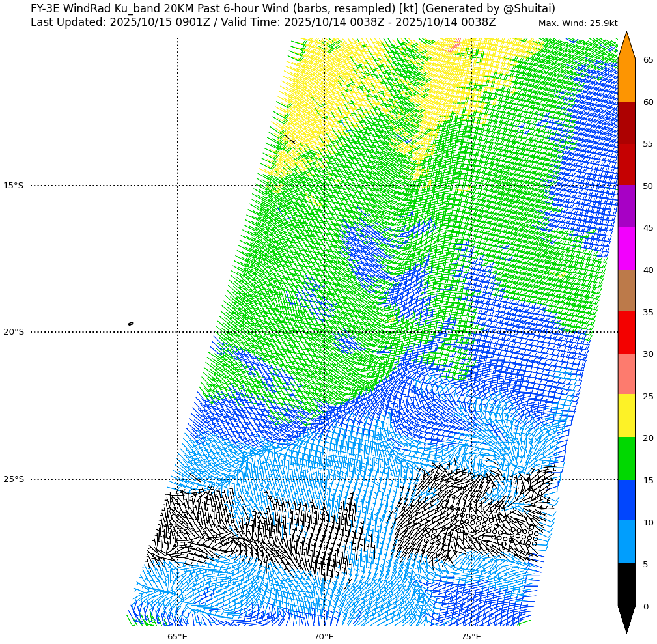Image resolution: width=657 pixels, height=644 pixels.
Task: Click the 65°E longitude axis label
Action: tap(177, 636)
